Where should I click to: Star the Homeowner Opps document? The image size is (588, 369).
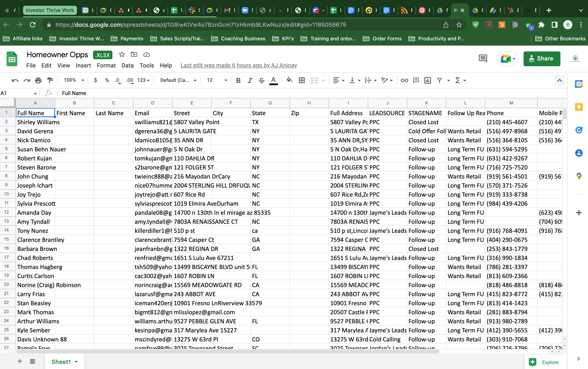pyautogui.click(x=122, y=54)
